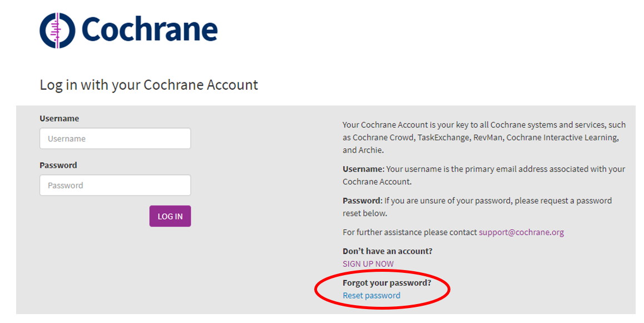
Task: Click the Password label above the second field
Action: tap(58, 165)
